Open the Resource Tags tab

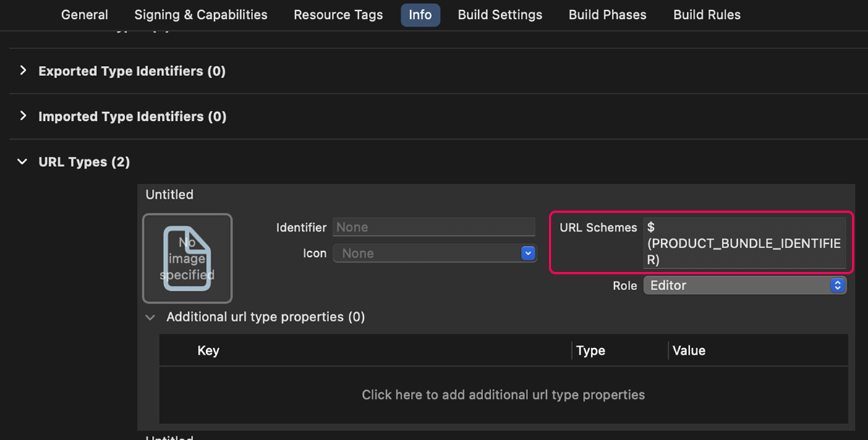[x=338, y=14]
